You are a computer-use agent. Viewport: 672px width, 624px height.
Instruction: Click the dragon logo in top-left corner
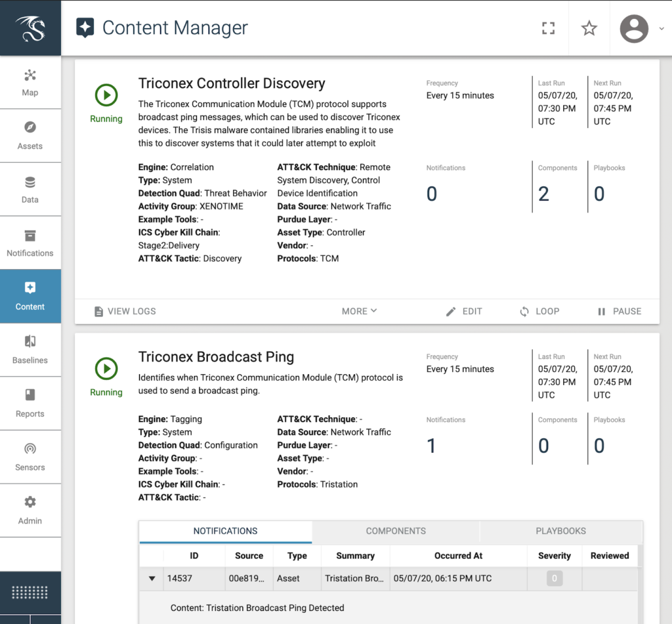pos(30,28)
